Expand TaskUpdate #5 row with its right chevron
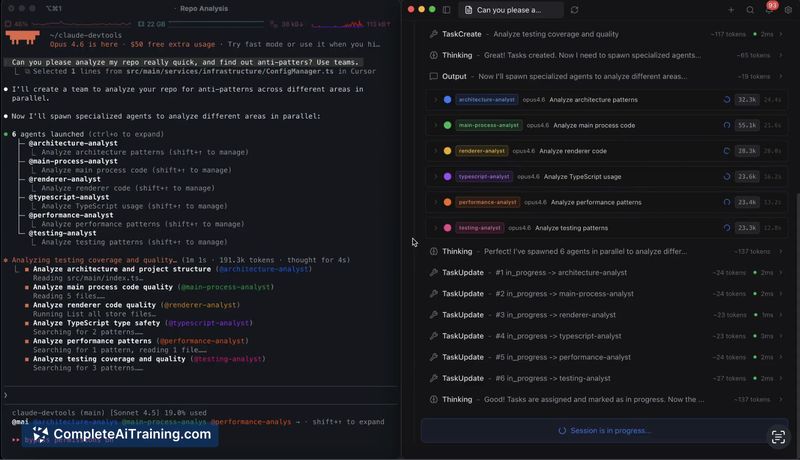Viewport: 800px width, 460px height. 781,357
